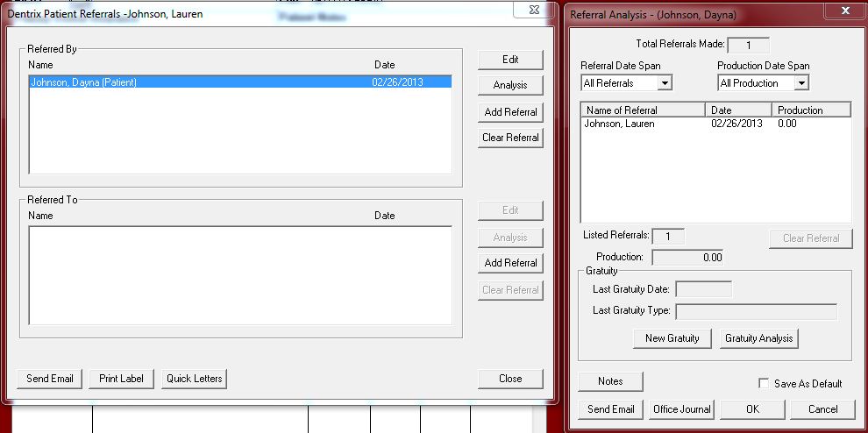
Task: Open Quick Letters
Action: point(195,379)
